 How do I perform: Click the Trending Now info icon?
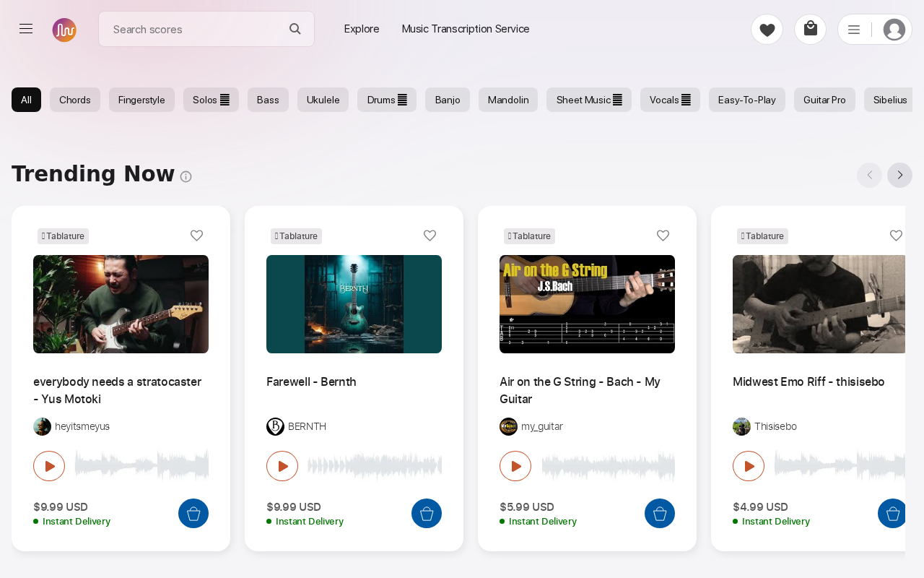click(x=186, y=176)
